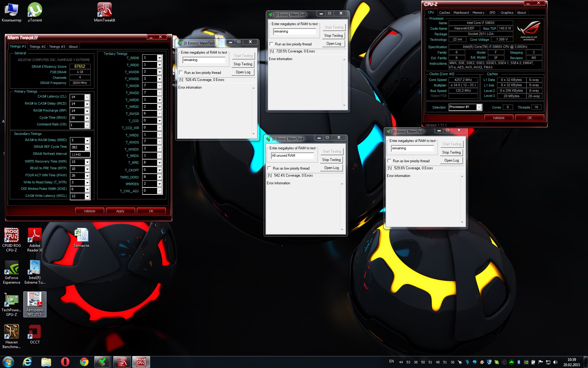This screenshot has height=368, width=588.
Task: Toggle low priority thread in 542.4% MemTest
Action: tap(269, 168)
